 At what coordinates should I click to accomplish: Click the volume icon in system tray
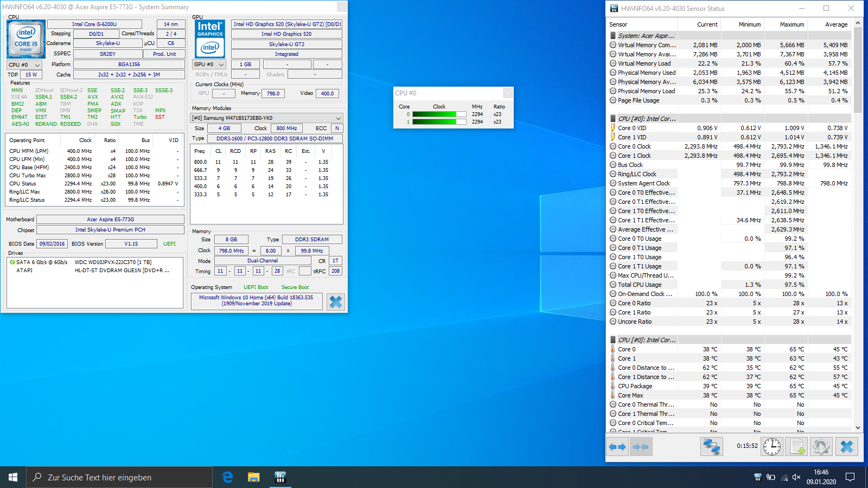click(796, 477)
